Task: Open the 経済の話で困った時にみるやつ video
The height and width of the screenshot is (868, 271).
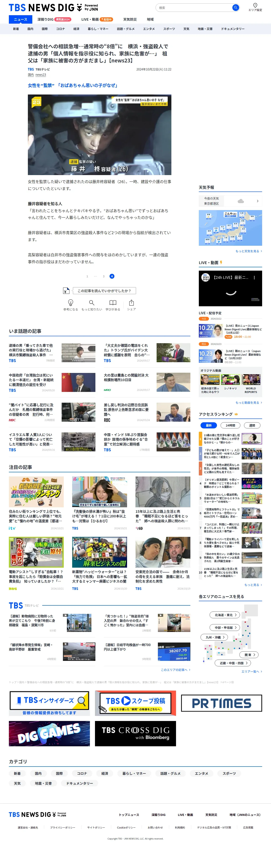Action: pos(210,384)
